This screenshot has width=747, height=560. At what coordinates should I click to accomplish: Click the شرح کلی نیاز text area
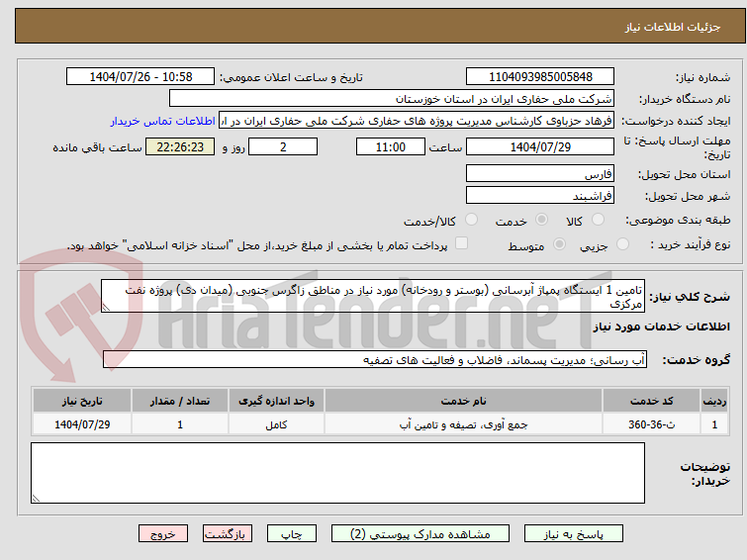pyautogui.click(x=373, y=296)
